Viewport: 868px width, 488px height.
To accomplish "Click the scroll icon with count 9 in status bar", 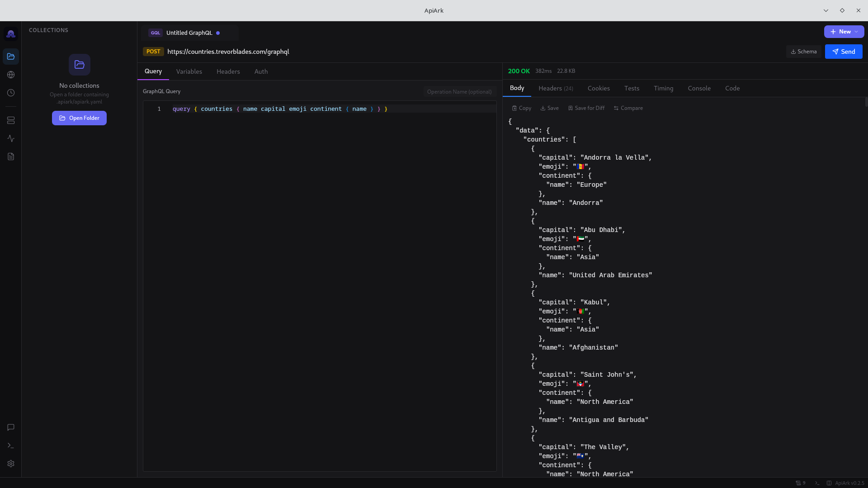I will click(x=801, y=483).
